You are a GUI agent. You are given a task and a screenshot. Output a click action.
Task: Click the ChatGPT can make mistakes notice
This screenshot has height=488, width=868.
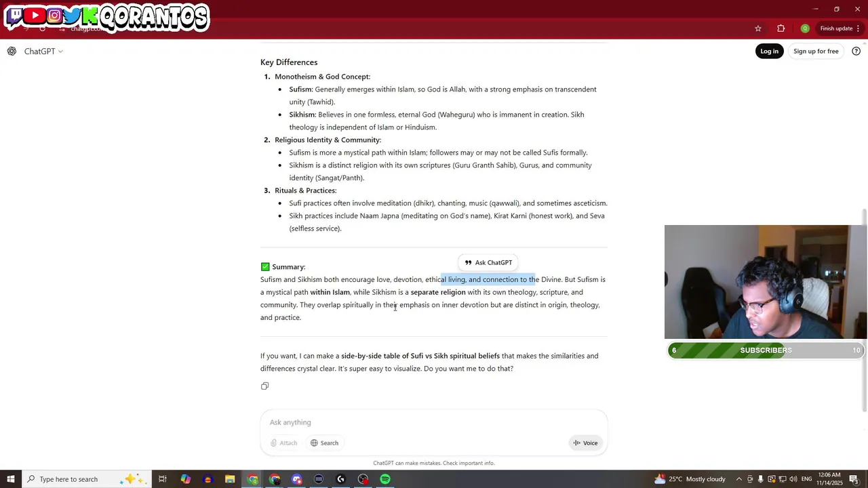click(434, 464)
